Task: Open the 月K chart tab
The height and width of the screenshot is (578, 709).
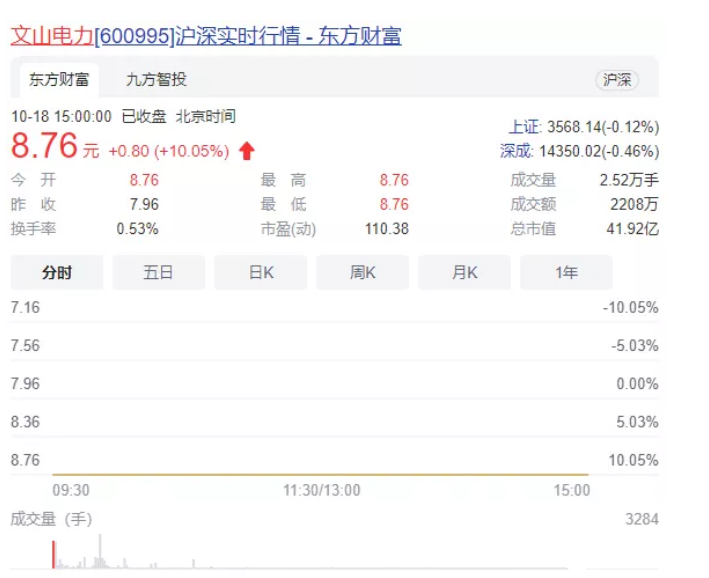Action: (x=464, y=272)
